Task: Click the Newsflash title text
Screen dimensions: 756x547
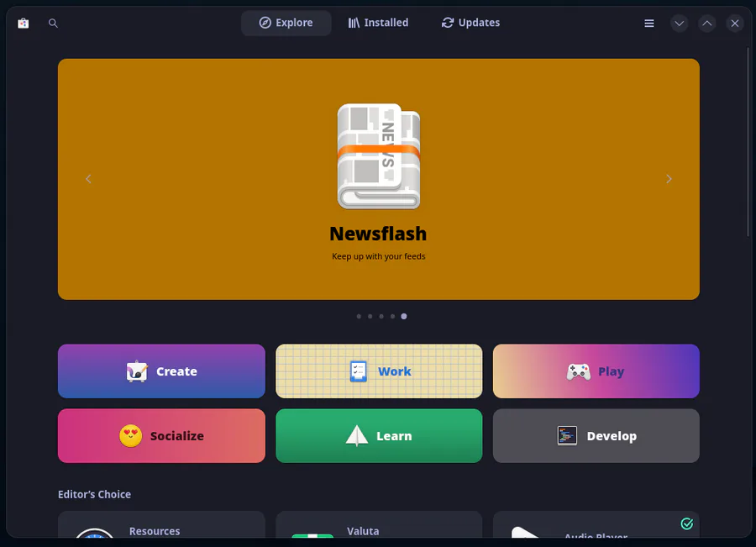Action: point(378,234)
